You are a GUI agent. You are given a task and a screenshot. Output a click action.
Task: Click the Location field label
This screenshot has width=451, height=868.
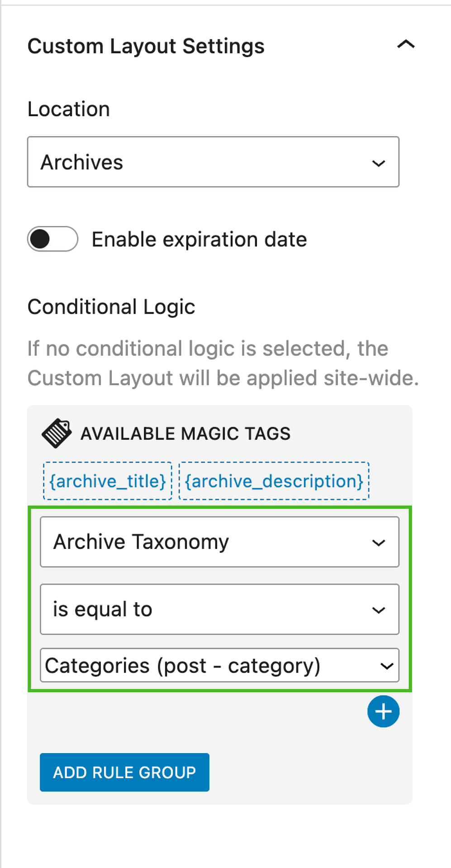(69, 109)
